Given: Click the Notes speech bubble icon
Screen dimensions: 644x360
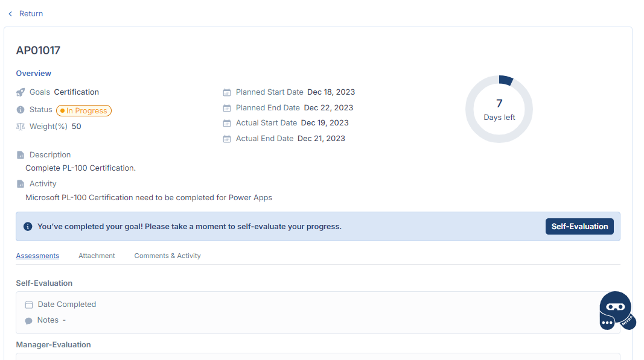Looking at the screenshot, I should [x=29, y=321].
